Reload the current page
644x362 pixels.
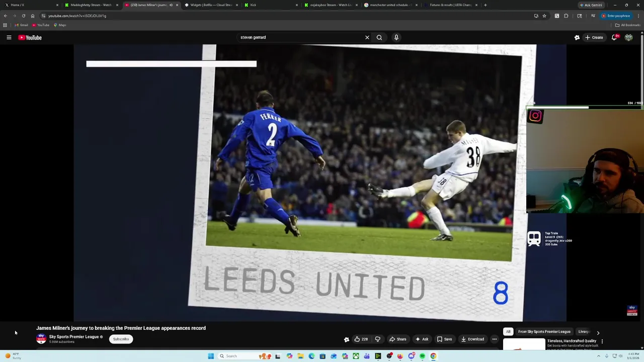[x=23, y=16]
